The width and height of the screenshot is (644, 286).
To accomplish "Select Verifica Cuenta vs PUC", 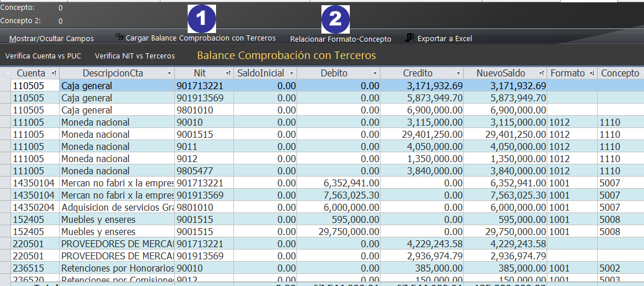I will pyautogui.click(x=44, y=56).
